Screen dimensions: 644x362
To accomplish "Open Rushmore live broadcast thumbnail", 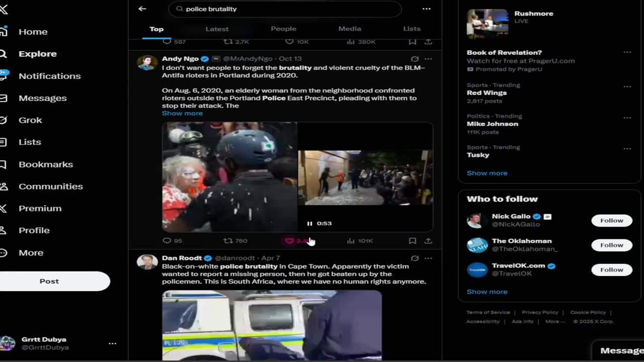I will click(x=488, y=23).
